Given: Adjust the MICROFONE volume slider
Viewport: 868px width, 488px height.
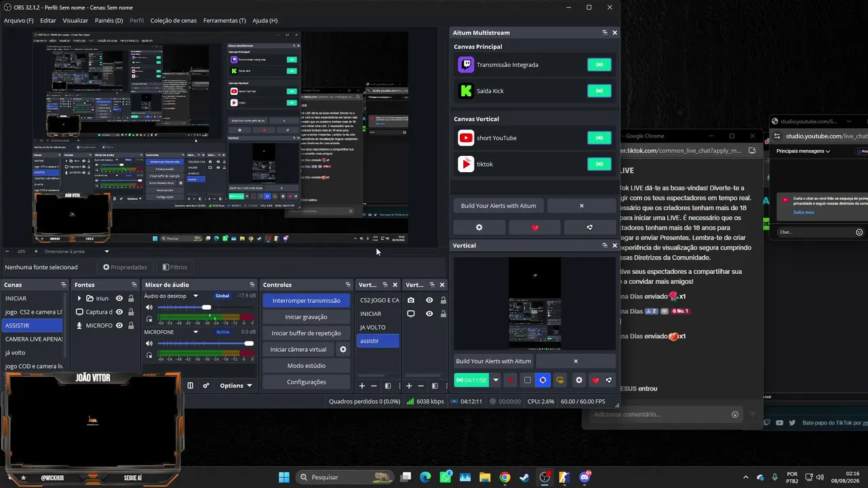Looking at the screenshot, I should click(x=206, y=344).
